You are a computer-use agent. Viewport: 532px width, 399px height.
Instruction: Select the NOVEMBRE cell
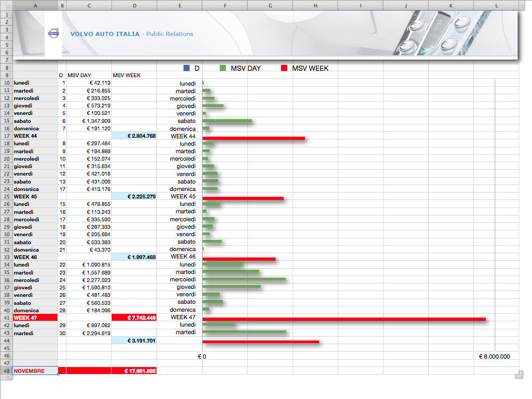point(35,371)
